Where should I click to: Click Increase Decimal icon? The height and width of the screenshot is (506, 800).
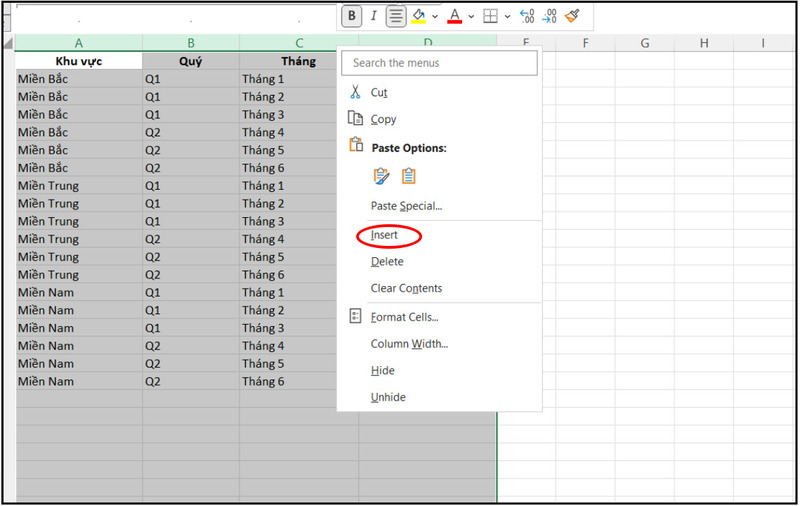[x=527, y=16]
